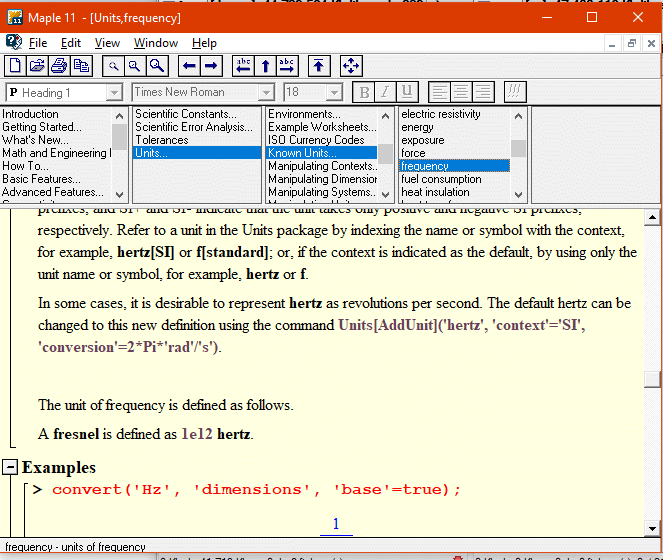Go forward with the right arrow icon
This screenshot has height=560, width=663.
coord(212,66)
